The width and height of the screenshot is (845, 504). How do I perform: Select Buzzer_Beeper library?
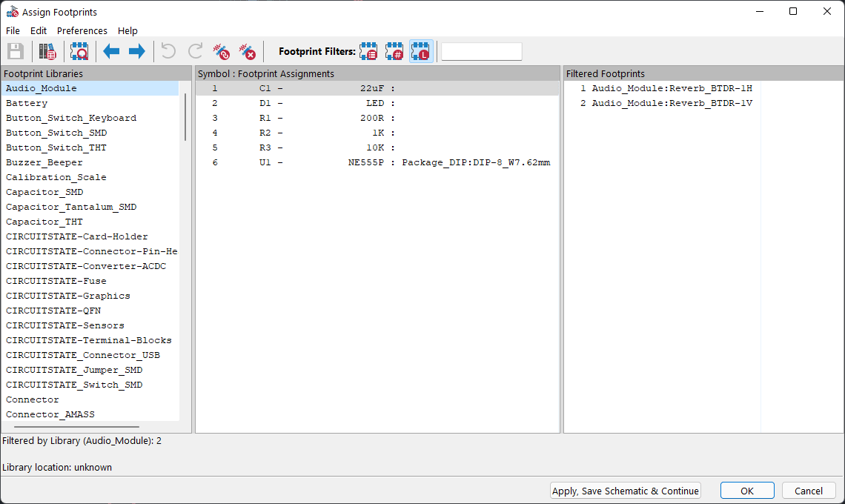tap(90, 162)
